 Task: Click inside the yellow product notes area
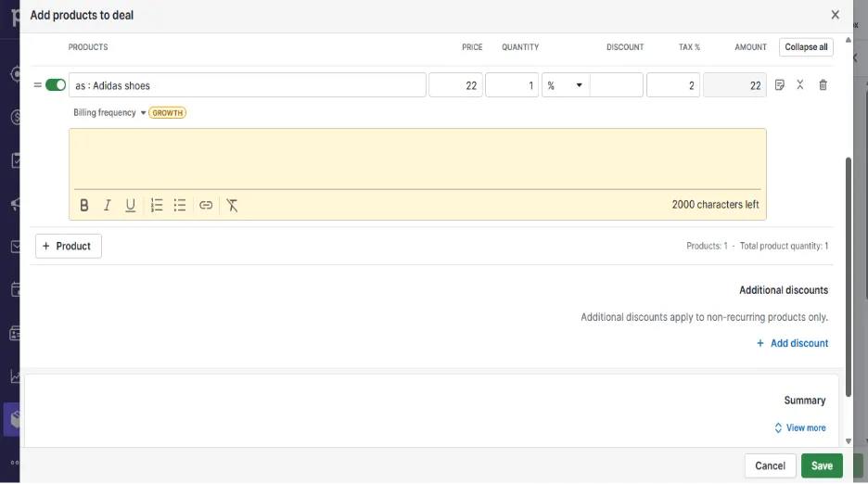tap(417, 159)
